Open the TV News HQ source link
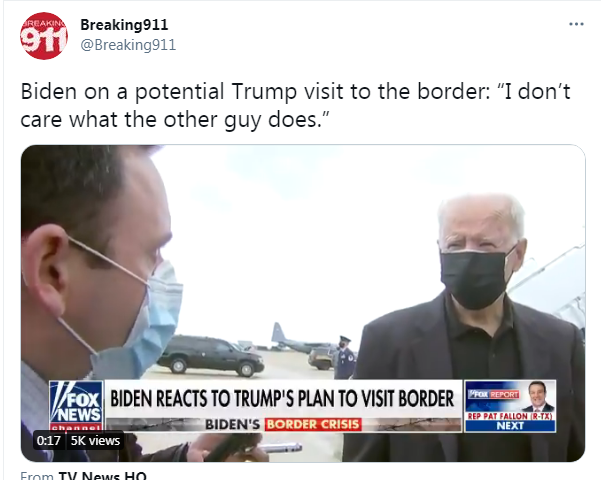Viewport: 601px width, 480px height. tap(102, 476)
